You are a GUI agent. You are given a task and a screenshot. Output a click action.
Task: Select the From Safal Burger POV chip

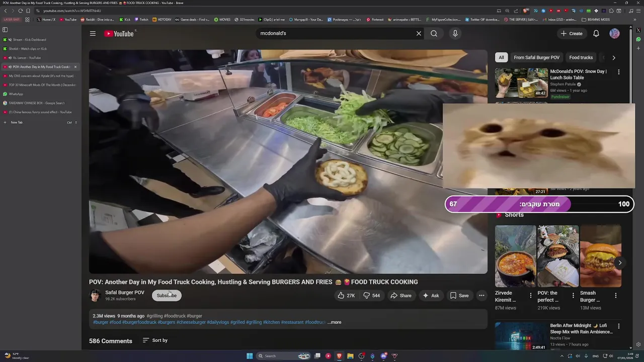click(536, 58)
